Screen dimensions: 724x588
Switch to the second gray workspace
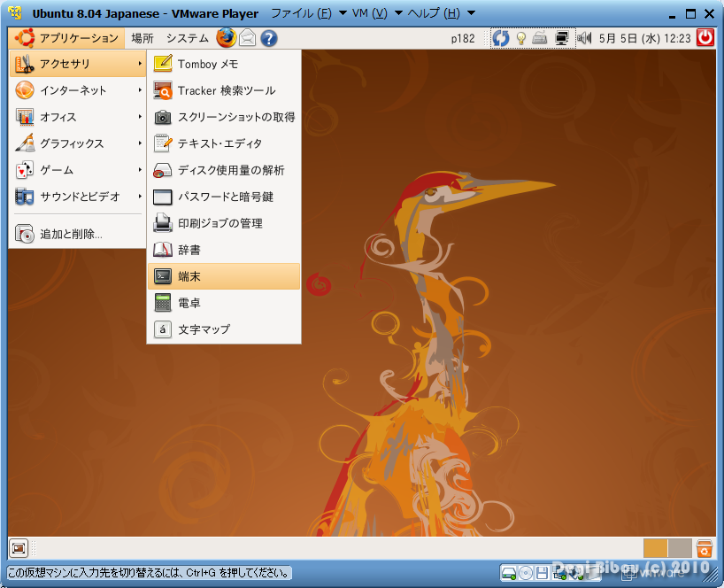[x=680, y=548]
